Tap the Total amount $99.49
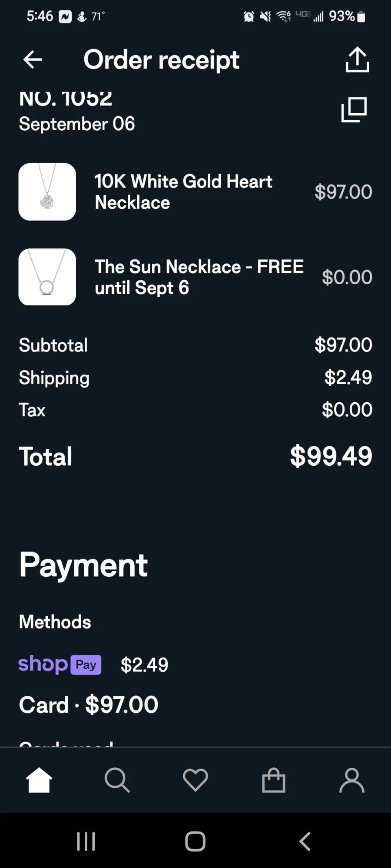Viewport: 391px width, 868px height. pos(331,456)
